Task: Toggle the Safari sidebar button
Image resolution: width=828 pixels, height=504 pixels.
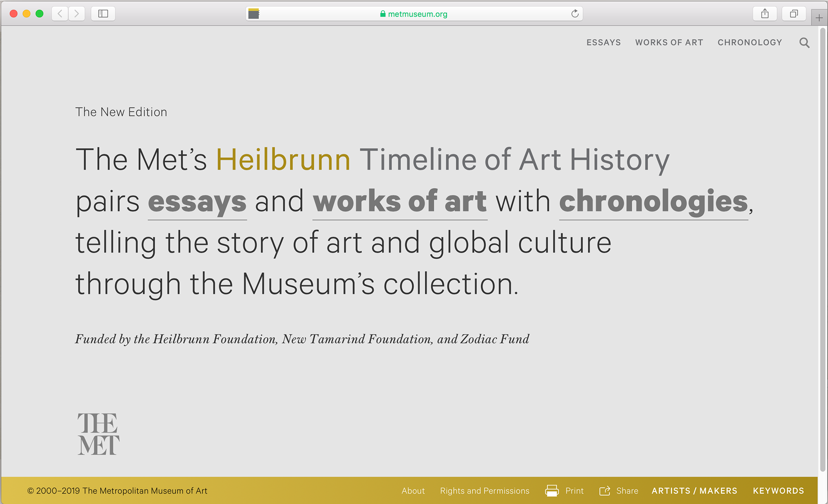Action: pos(103,14)
